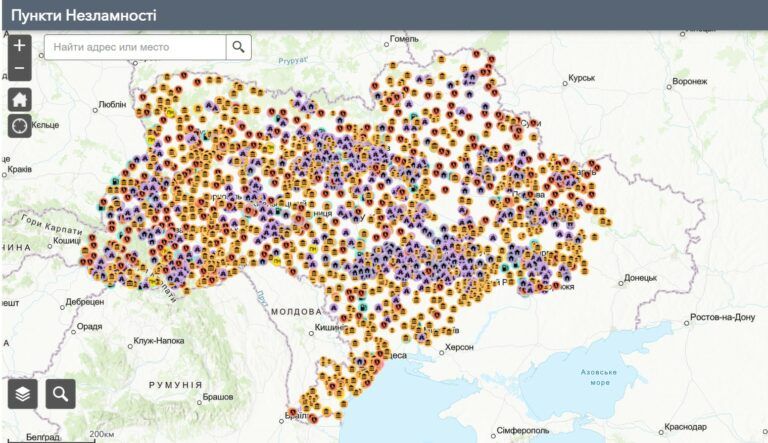Click the Ростов-на-Дону city label

click(x=722, y=318)
